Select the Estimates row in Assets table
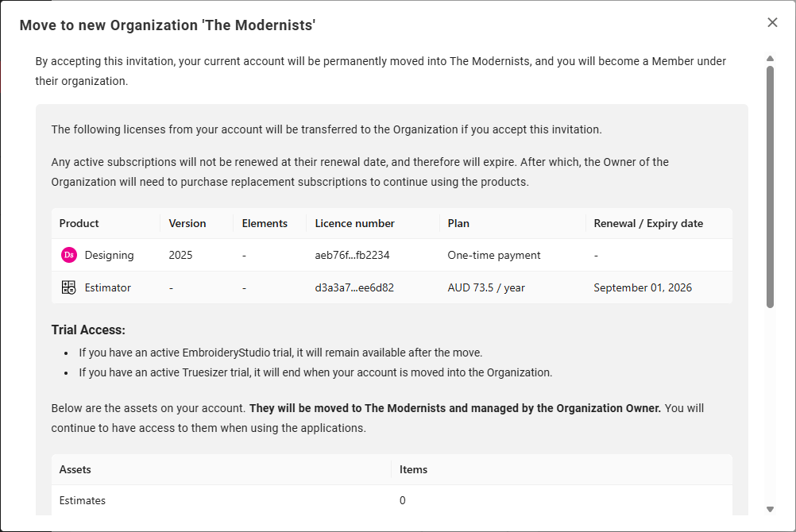The height and width of the screenshot is (532, 796). coord(83,501)
